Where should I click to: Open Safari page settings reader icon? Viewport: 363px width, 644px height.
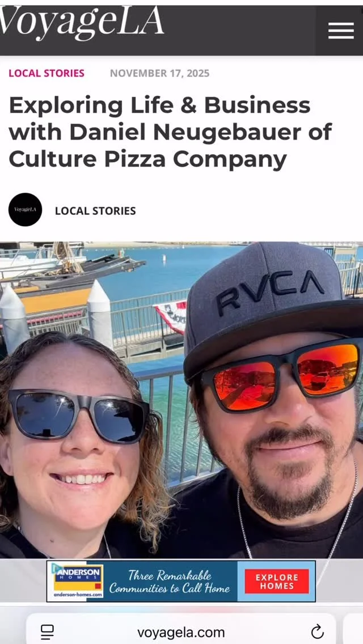(x=47, y=632)
